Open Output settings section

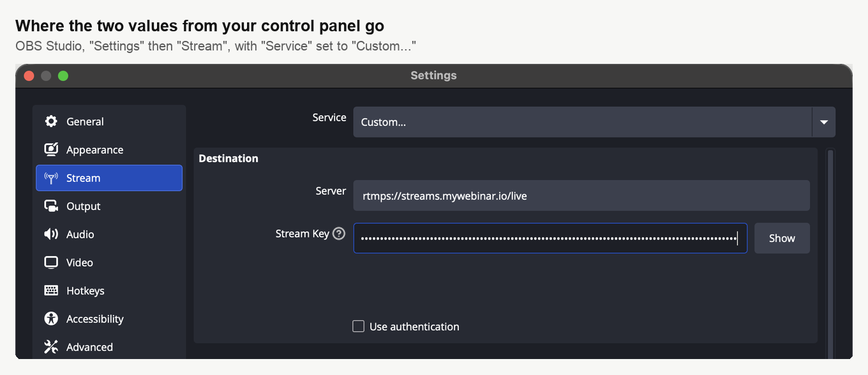pyautogui.click(x=109, y=206)
